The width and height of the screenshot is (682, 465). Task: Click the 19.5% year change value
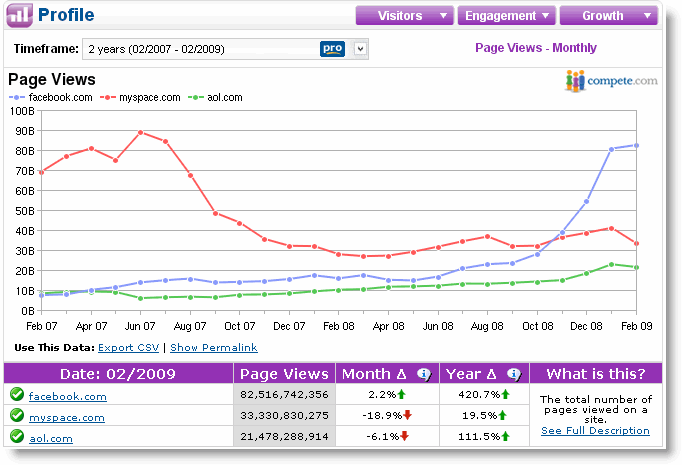click(x=479, y=415)
